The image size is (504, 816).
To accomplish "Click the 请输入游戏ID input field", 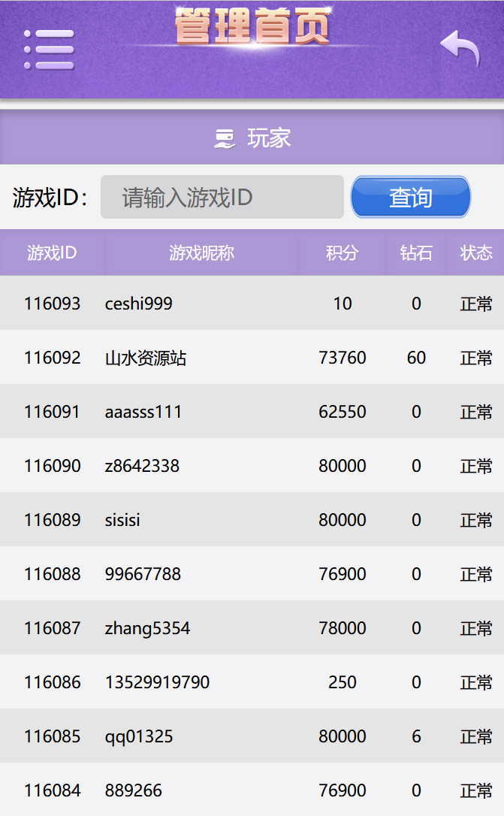I will [x=222, y=197].
